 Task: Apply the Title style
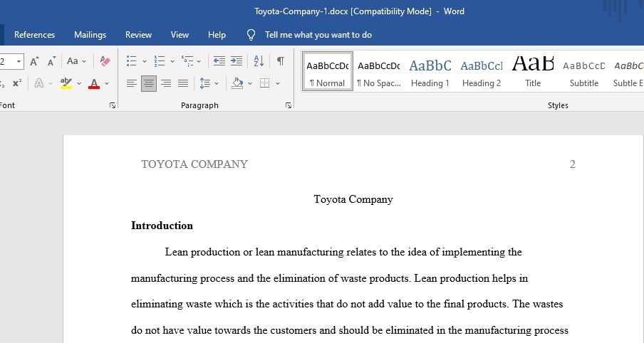click(533, 71)
